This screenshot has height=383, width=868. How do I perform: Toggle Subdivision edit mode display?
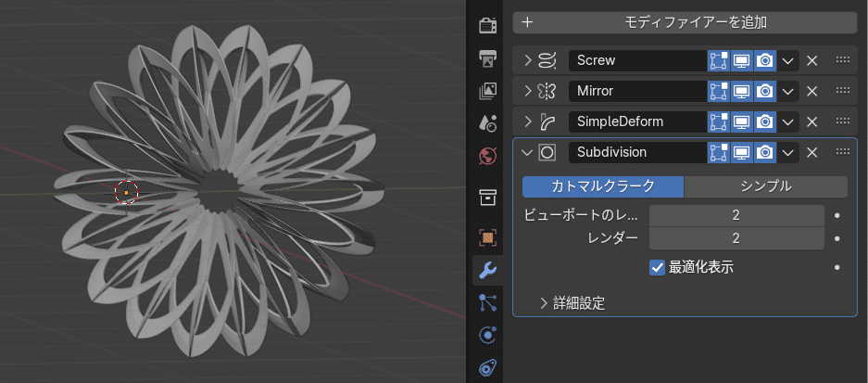719,152
